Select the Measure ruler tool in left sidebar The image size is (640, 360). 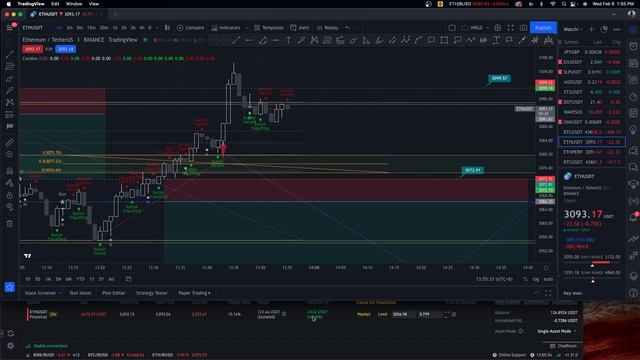coord(10,142)
